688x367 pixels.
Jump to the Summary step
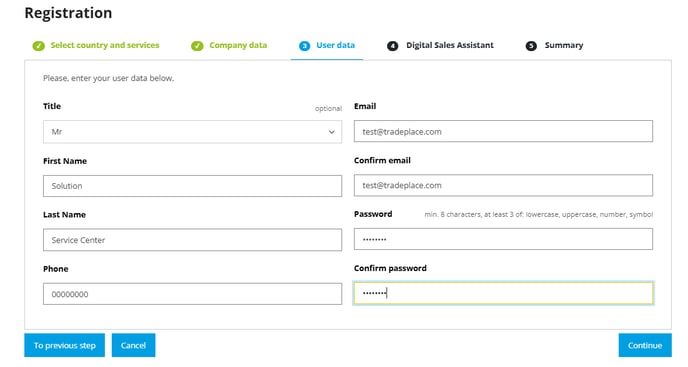click(564, 45)
